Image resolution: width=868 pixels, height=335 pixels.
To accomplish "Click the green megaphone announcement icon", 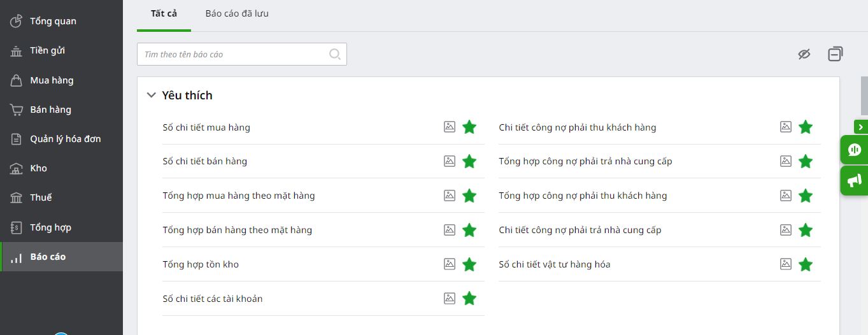I will (x=855, y=180).
